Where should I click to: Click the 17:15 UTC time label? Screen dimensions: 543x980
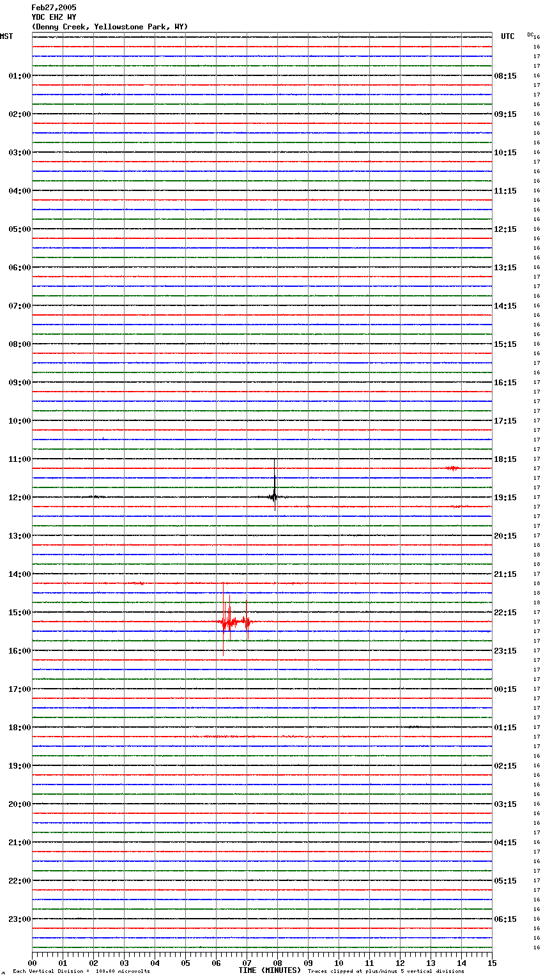[x=505, y=421]
